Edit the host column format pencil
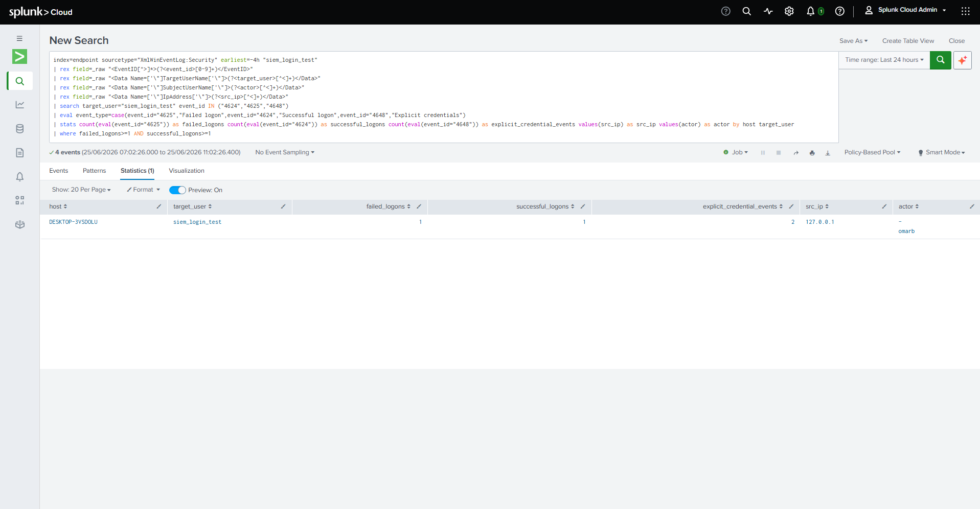 click(159, 206)
